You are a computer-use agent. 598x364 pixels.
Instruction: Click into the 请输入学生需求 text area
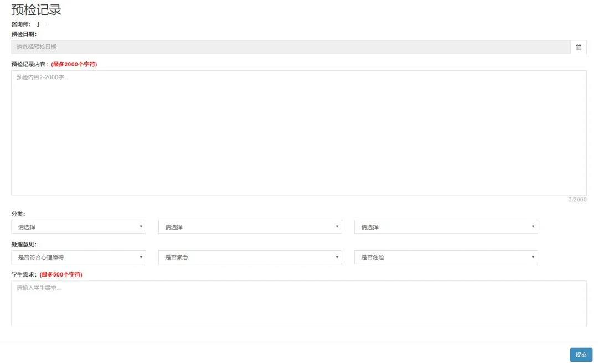[x=299, y=303]
